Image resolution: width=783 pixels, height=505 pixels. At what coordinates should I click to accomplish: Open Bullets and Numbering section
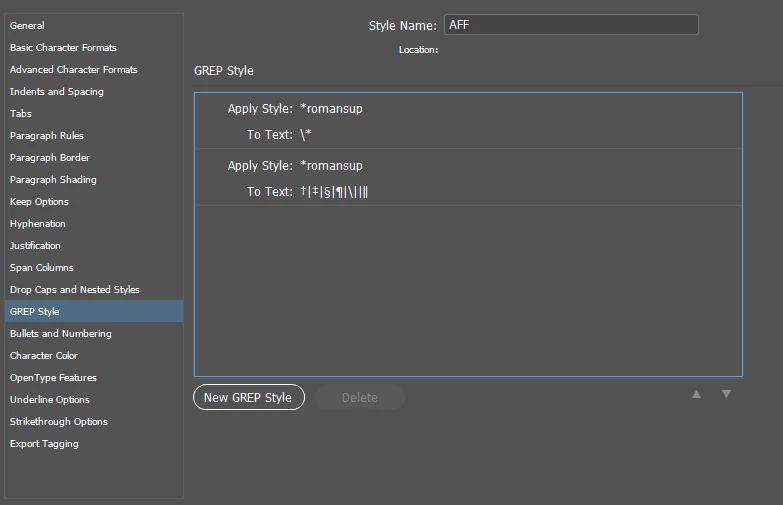(94, 333)
